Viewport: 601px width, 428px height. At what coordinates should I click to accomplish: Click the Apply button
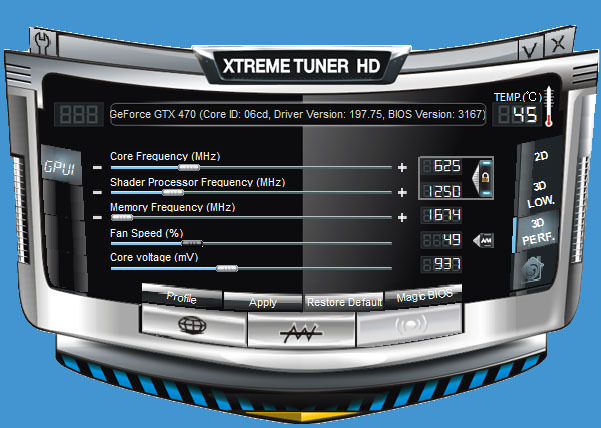pos(263,302)
